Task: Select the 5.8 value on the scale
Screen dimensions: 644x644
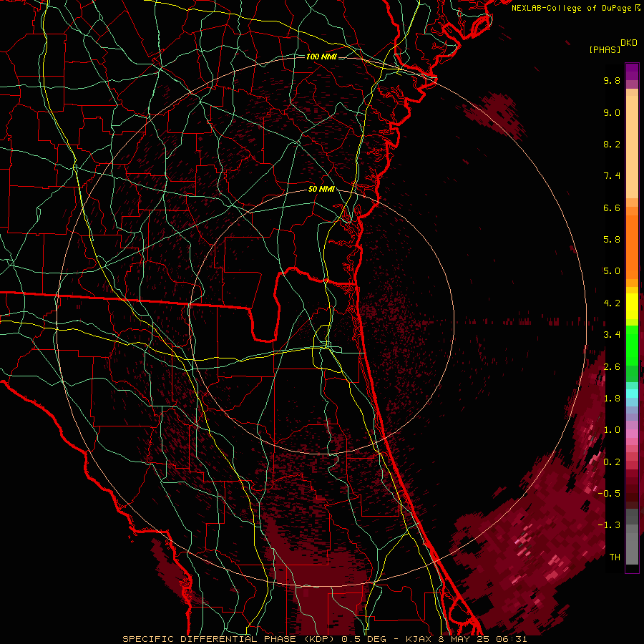Action: (x=612, y=240)
